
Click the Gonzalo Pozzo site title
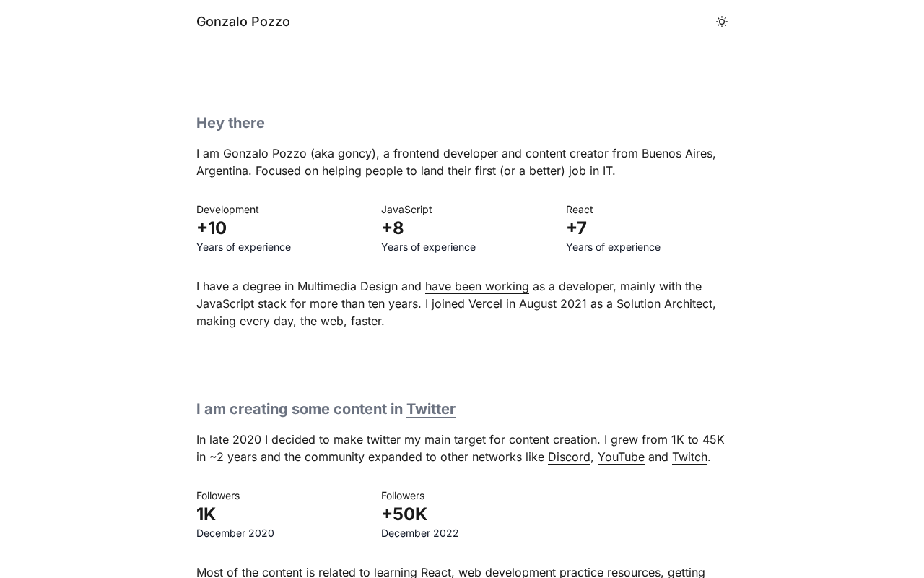pyautogui.click(x=243, y=22)
